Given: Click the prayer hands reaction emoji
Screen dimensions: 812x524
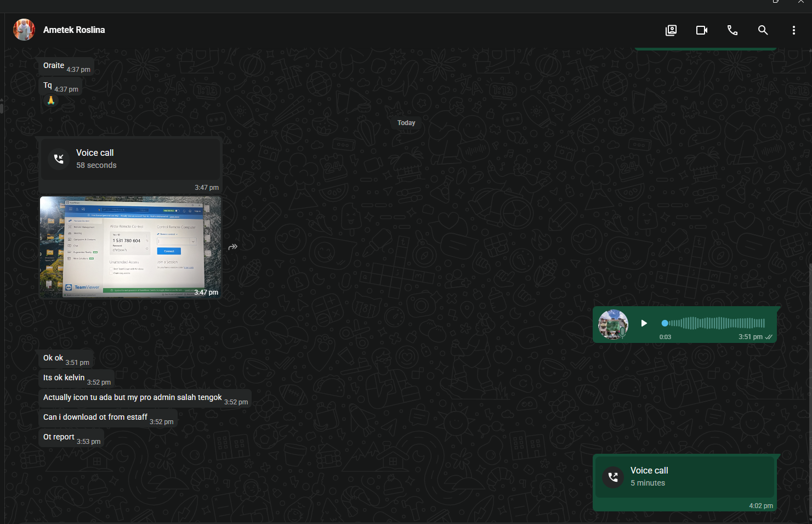Looking at the screenshot, I should (x=51, y=100).
